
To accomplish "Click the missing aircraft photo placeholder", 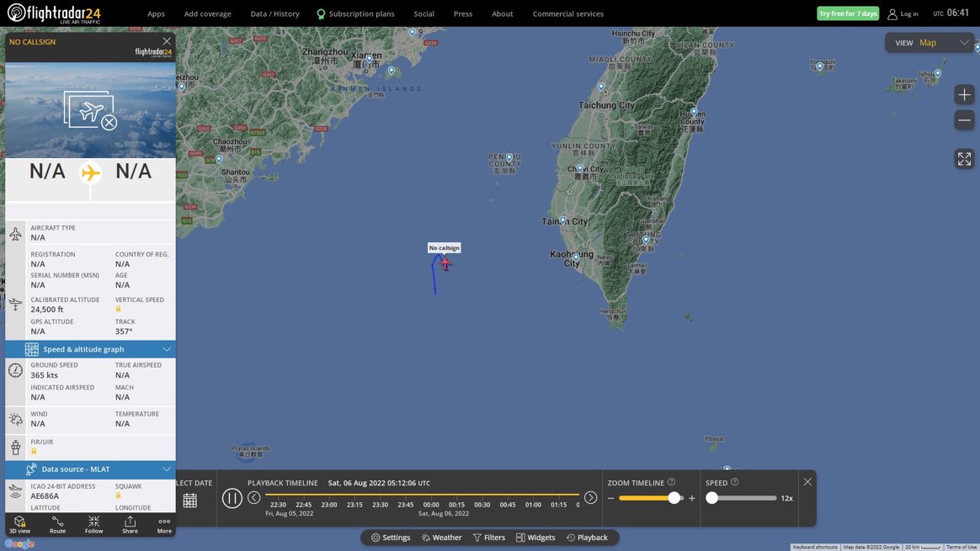I will tap(91, 110).
